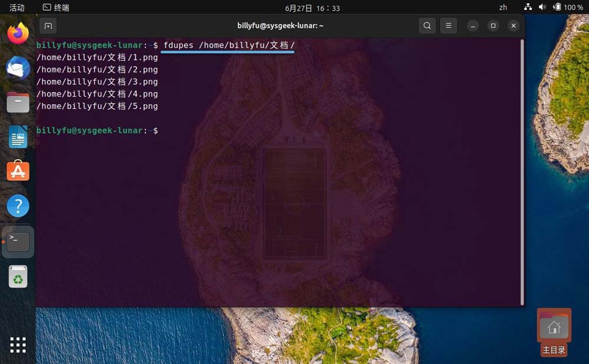The height and width of the screenshot is (364, 589).
Task: Launch LibreOffice Writer from the dock
Action: pos(18,137)
